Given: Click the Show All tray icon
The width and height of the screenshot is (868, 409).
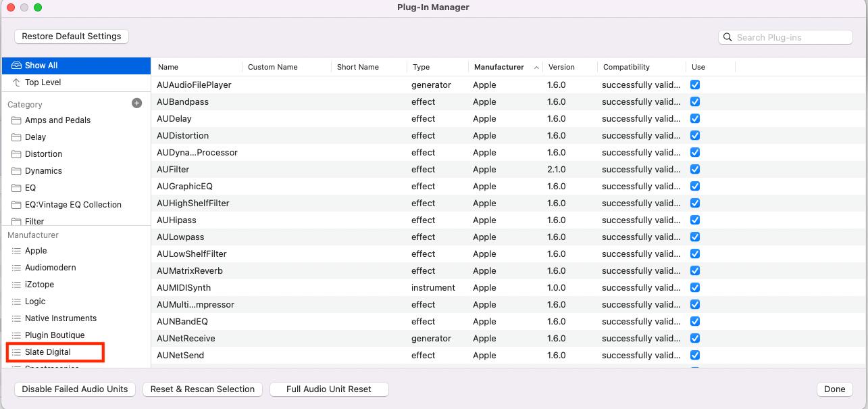Looking at the screenshot, I should 16,66.
